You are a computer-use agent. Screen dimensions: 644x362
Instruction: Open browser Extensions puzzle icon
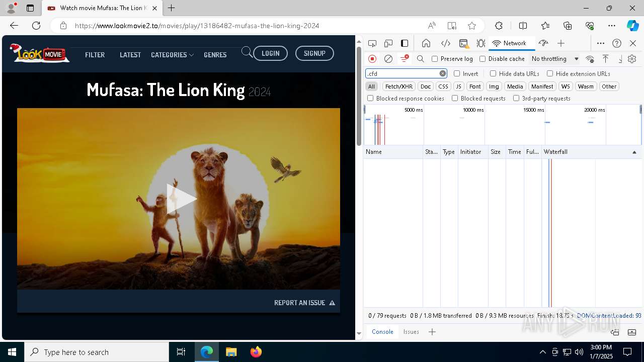click(499, 26)
